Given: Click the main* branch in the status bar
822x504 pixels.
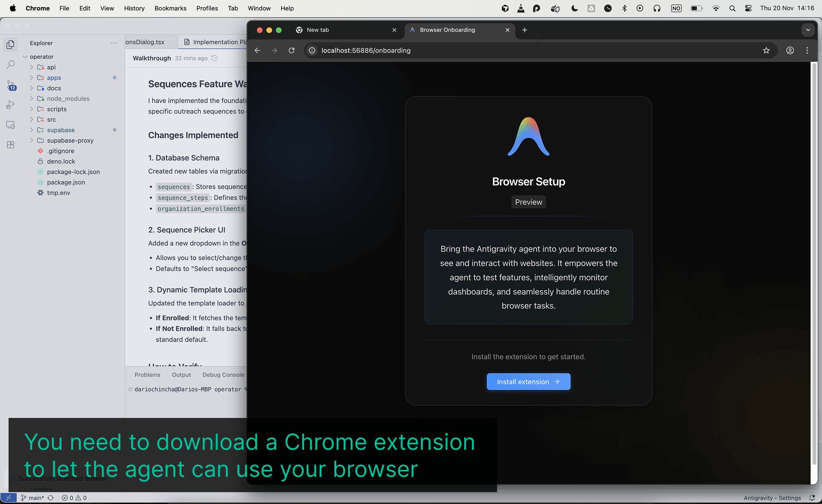Looking at the screenshot, I should [x=32, y=498].
